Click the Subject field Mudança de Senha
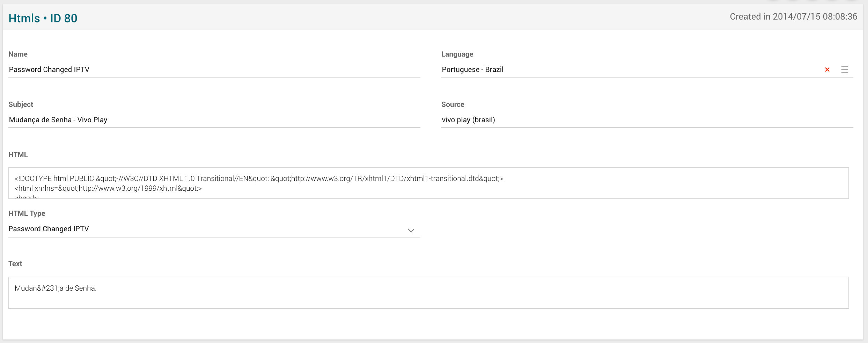 point(214,120)
